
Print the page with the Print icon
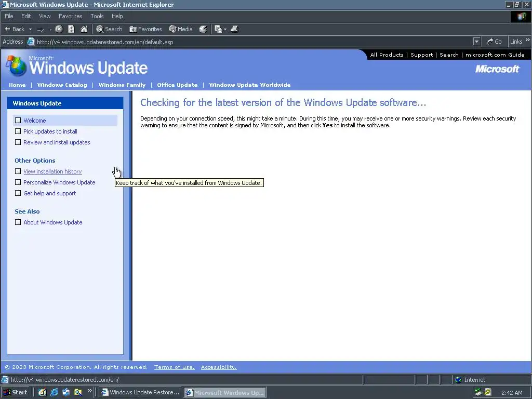pos(235,29)
